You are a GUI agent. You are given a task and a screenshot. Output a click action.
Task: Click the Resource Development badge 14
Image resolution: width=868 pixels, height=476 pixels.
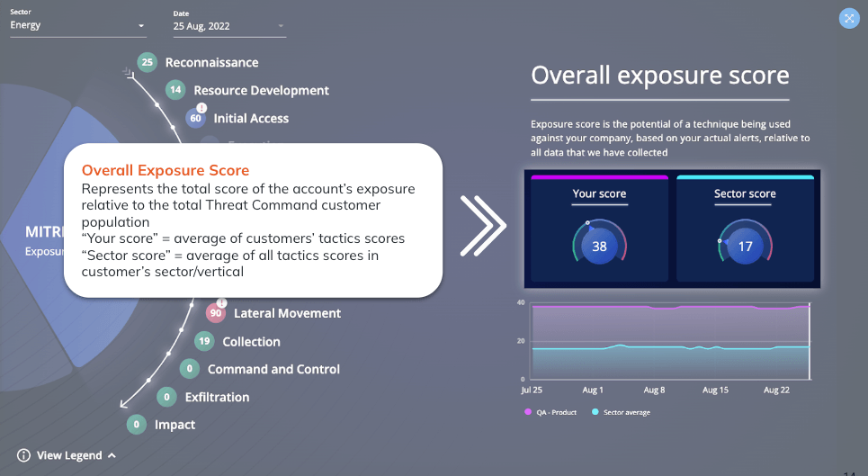coord(176,90)
